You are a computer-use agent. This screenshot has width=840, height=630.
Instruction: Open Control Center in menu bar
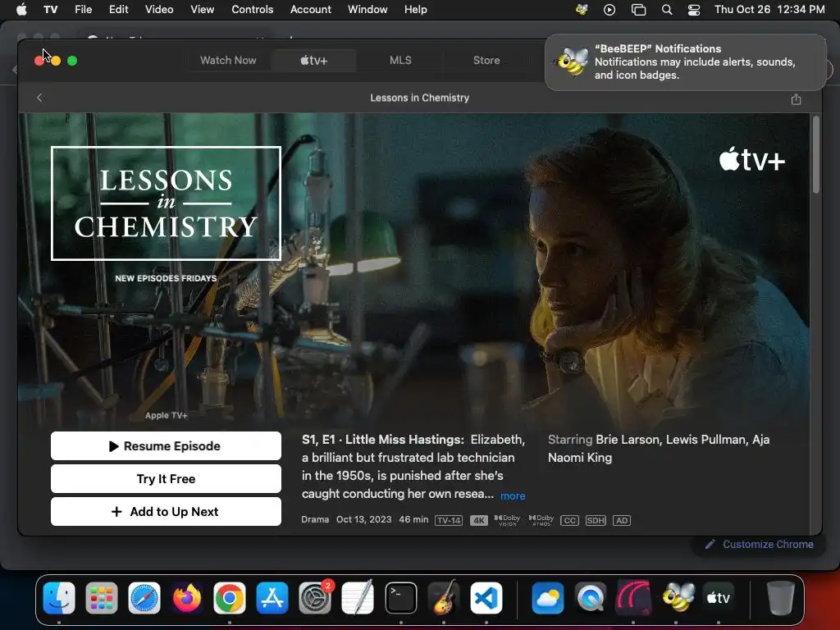pyautogui.click(x=694, y=10)
